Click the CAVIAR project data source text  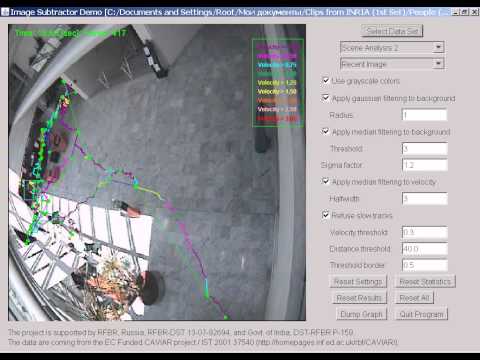click(x=203, y=342)
